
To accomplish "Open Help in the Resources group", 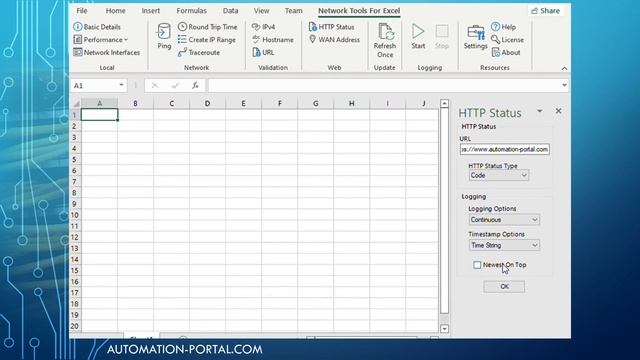I will click(503, 27).
